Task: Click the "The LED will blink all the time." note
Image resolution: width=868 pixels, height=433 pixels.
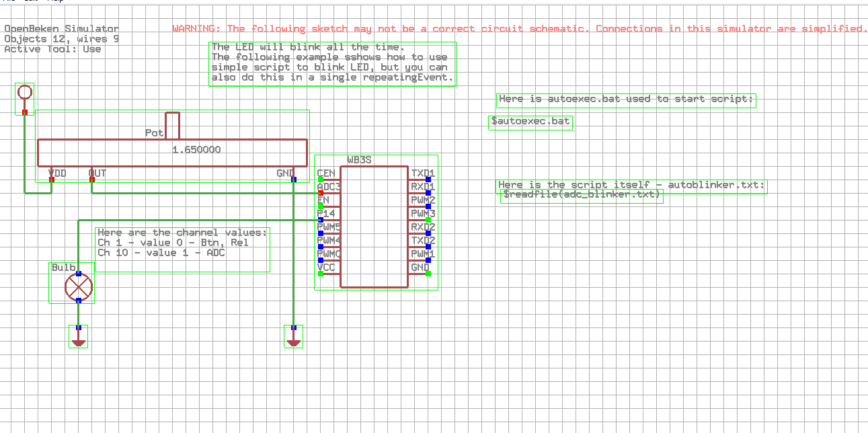Action: pyautogui.click(x=309, y=48)
